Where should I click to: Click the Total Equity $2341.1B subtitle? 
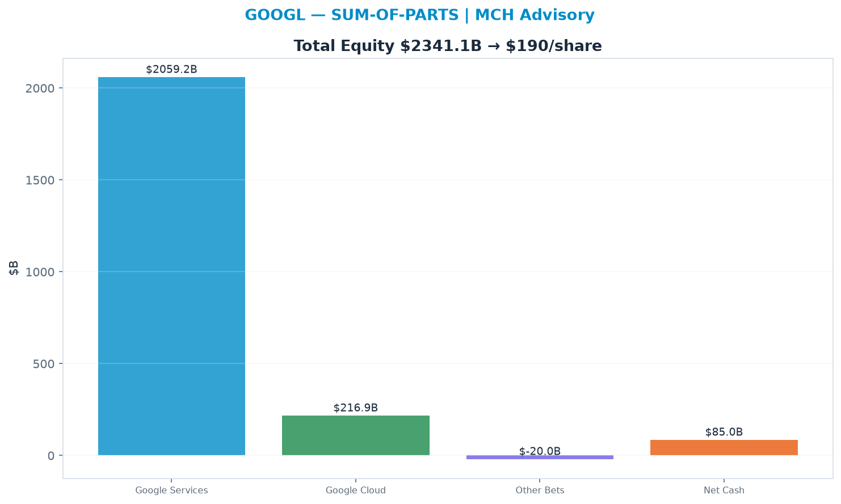pyautogui.click(x=448, y=46)
